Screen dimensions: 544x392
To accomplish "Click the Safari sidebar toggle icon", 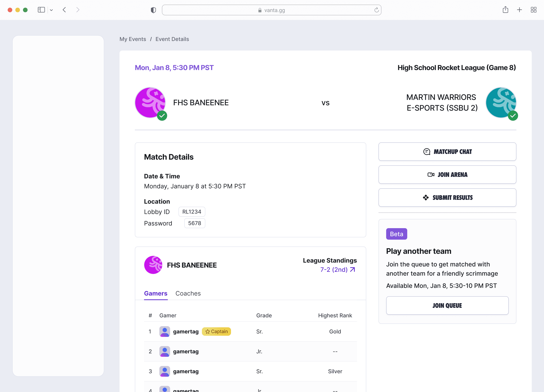I will click(41, 10).
